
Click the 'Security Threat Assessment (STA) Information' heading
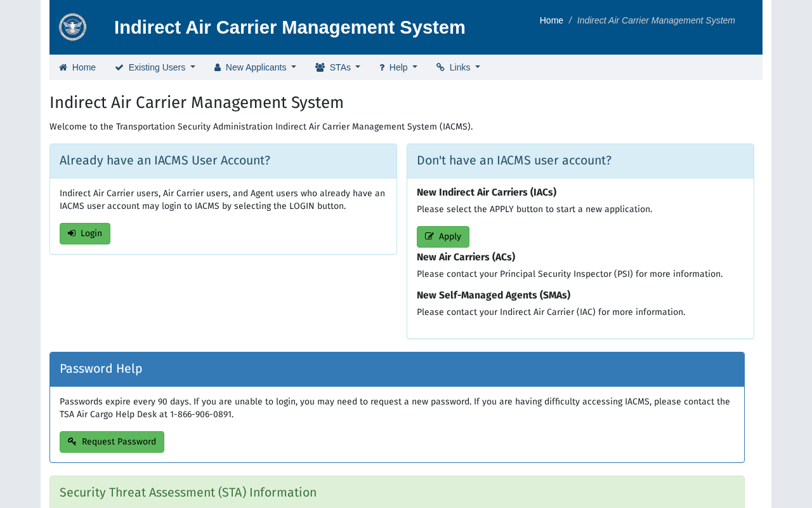tap(188, 493)
